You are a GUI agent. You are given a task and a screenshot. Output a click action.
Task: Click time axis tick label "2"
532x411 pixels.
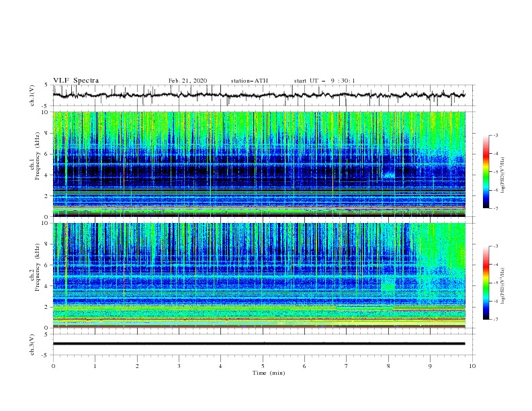pos(137,366)
